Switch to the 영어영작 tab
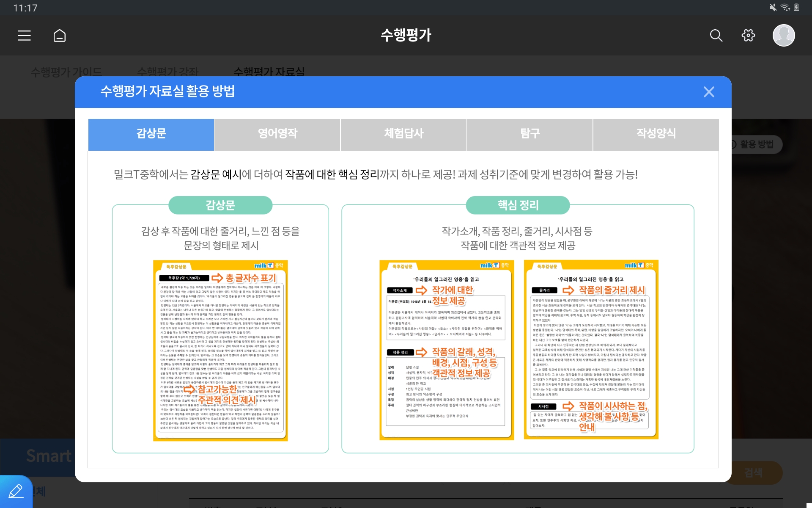Viewport: 812px width, 508px height. (277, 134)
